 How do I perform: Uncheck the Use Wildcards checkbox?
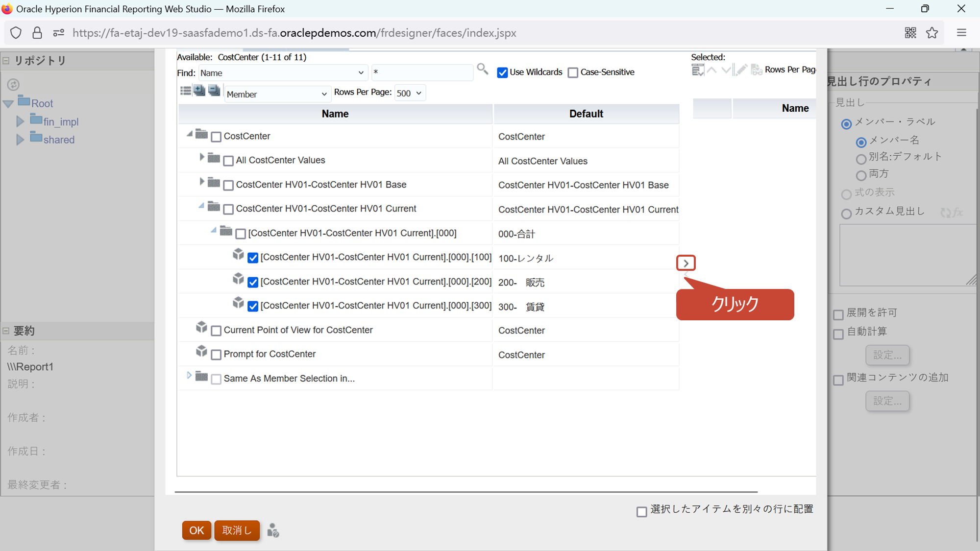click(502, 72)
